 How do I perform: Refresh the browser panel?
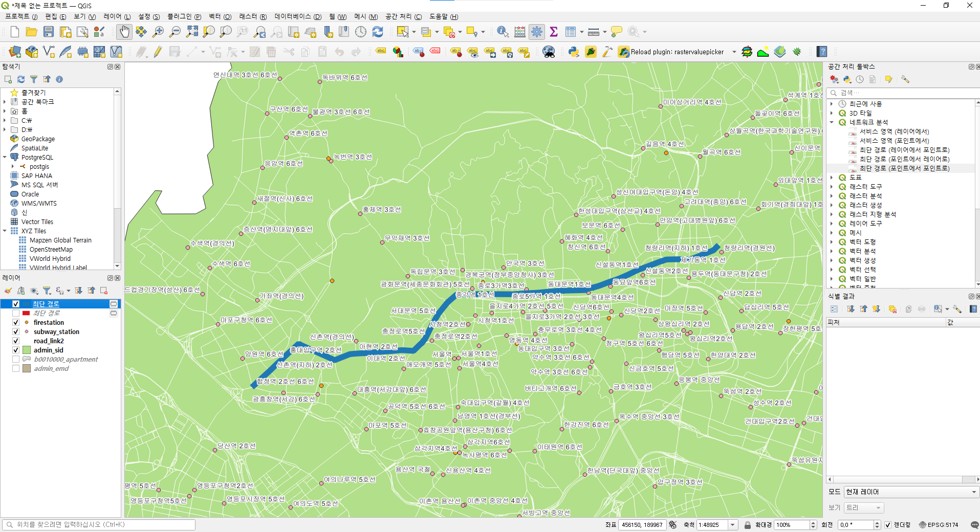coord(20,79)
